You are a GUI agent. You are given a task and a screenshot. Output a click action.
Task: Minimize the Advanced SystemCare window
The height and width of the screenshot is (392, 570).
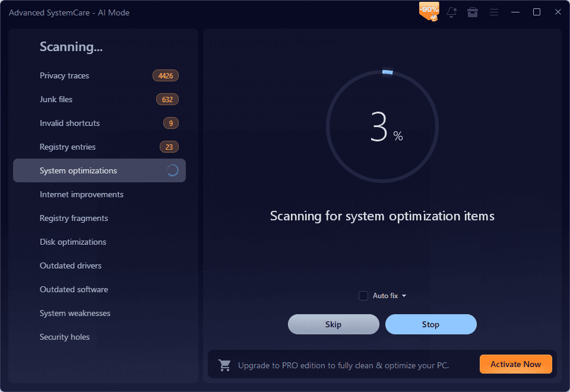pyautogui.click(x=515, y=12)
